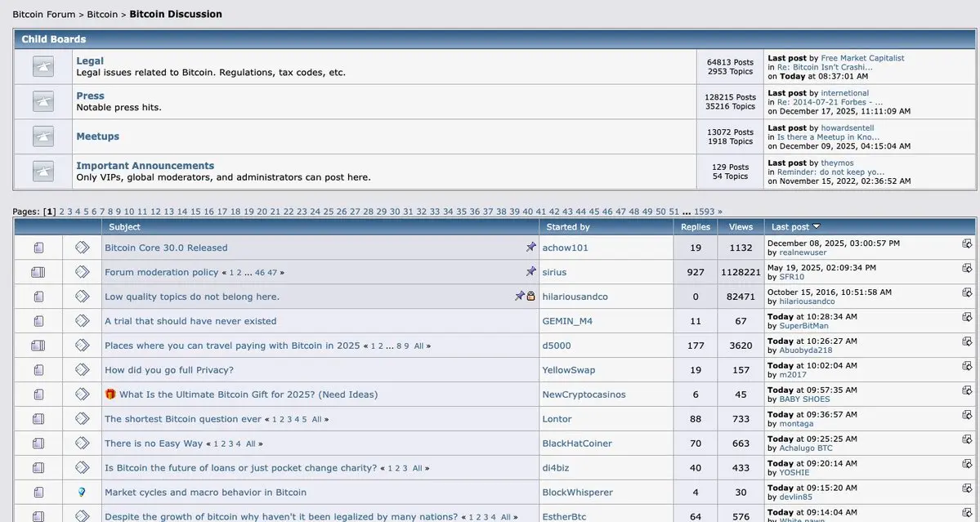Jump to last post by devlin85 via icon
The width and height of the screenshot is (980, 522).
pyautogui.click(x=967, y=488)
